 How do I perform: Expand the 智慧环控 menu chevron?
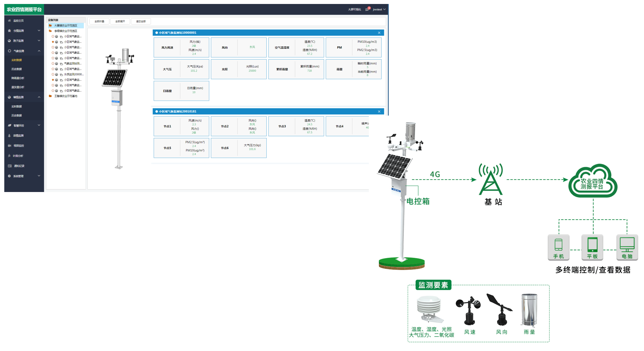(x=39, y=125)
